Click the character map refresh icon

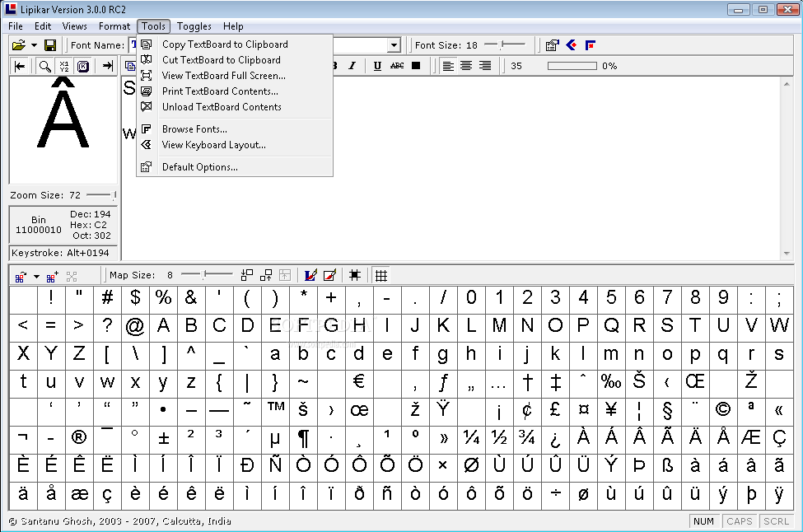[x=20, y=277]
